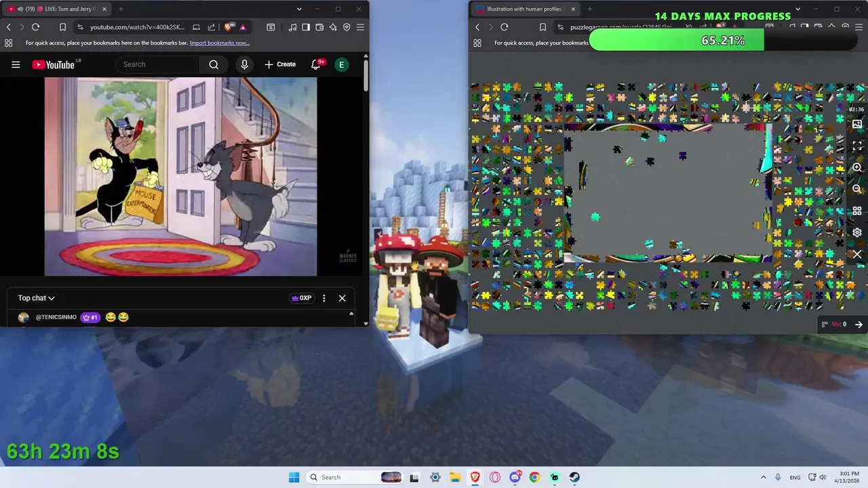Reload the puzzlegarage page

505,27
